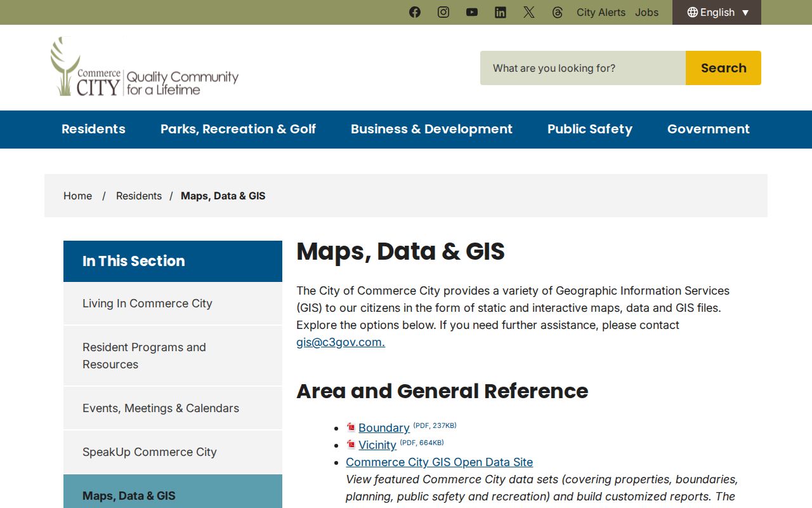Open Events, Meetings & Calendars sidebar item
The width and height of the screenshot is (812, 508).
173,408
